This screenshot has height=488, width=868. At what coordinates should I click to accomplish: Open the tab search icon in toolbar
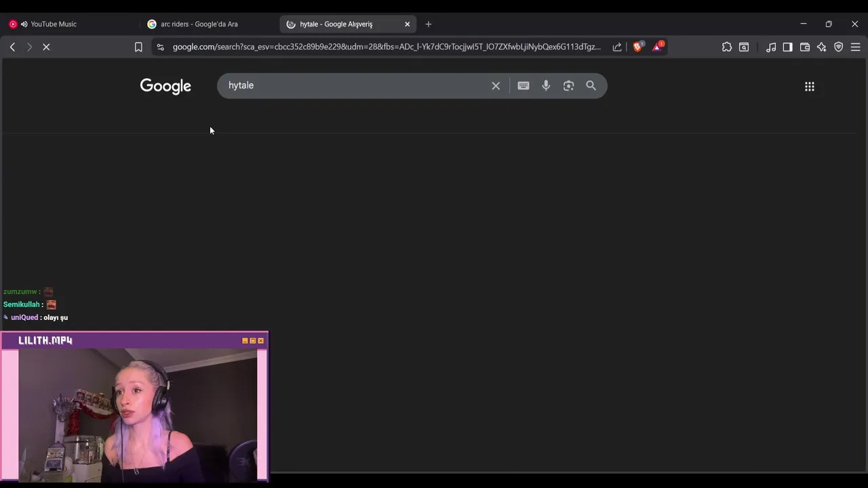744,47
